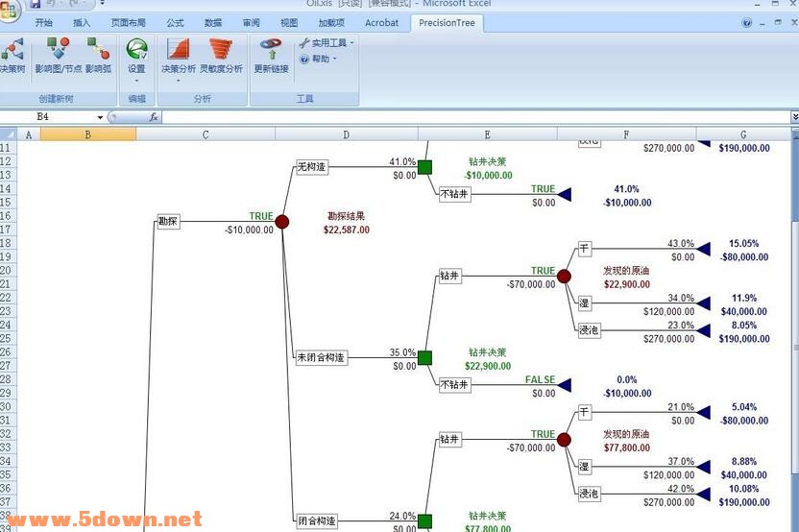Select column B header
This screenshot has height=532, width=799.
(x=87, y=134)
